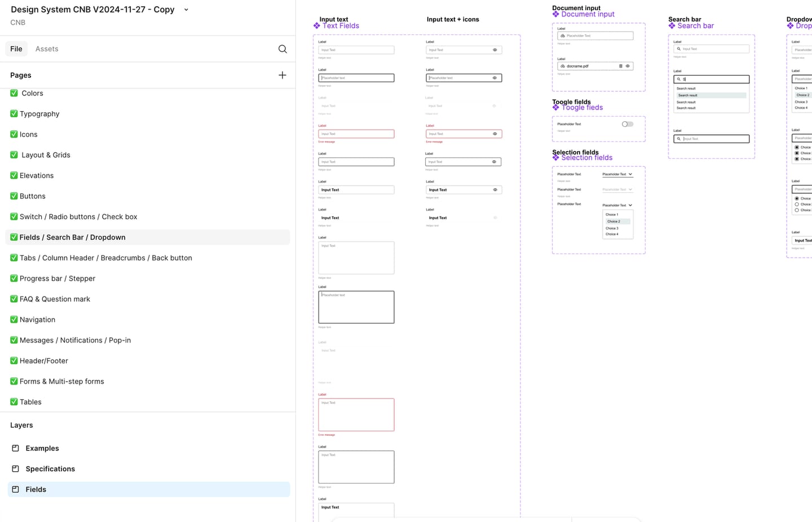Open the file name dropdown chevron

pos(186,10)
